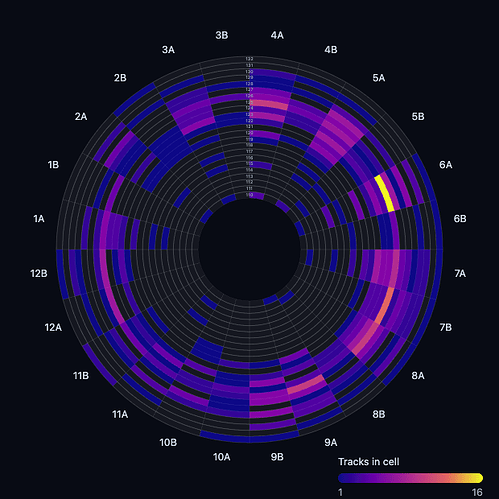Click the legend minimum value 1

click(x=340, y=492)
